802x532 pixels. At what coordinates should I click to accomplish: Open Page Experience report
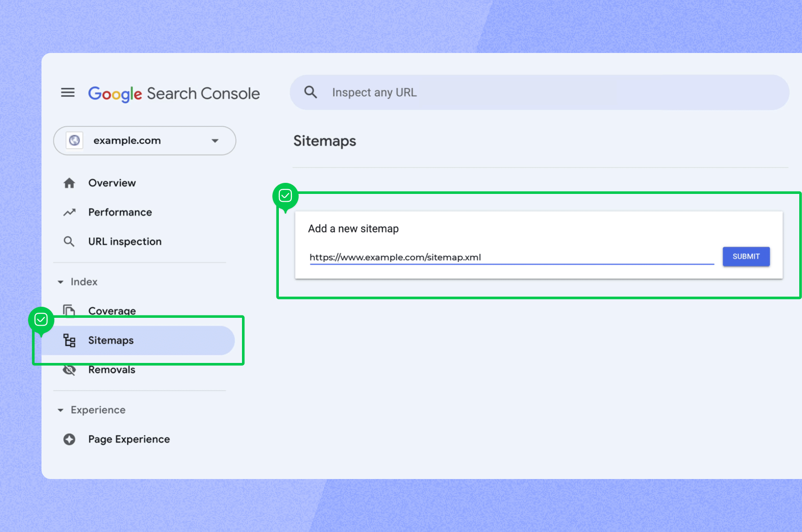pos(129,439)
